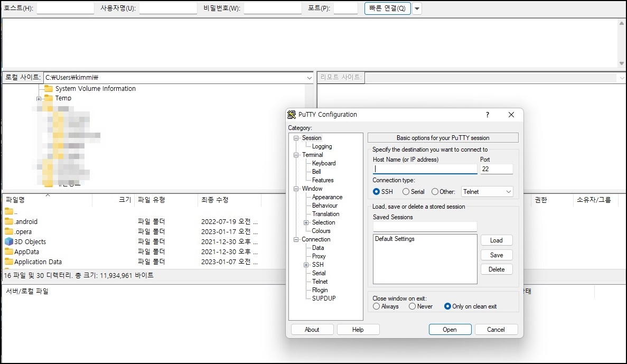627x364 pixels.
Task: Select Proxy in the category tree
Action: click(x=319, y=256)
